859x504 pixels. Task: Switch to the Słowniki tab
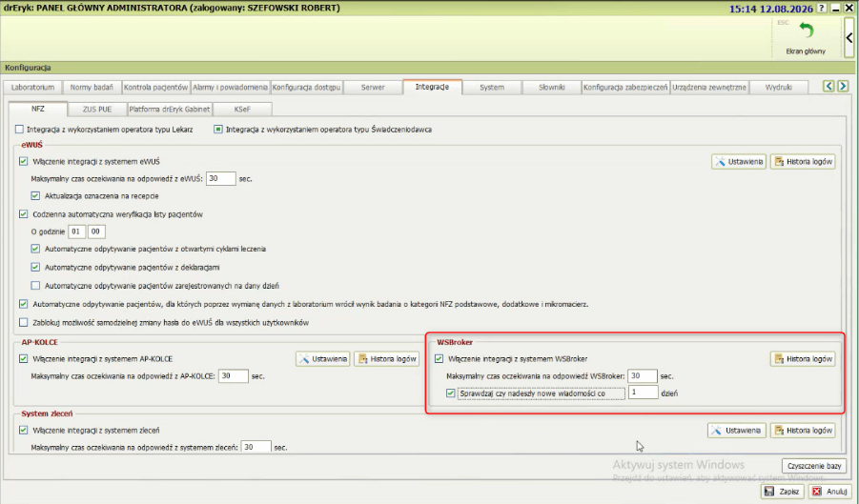tap(552, 87)
